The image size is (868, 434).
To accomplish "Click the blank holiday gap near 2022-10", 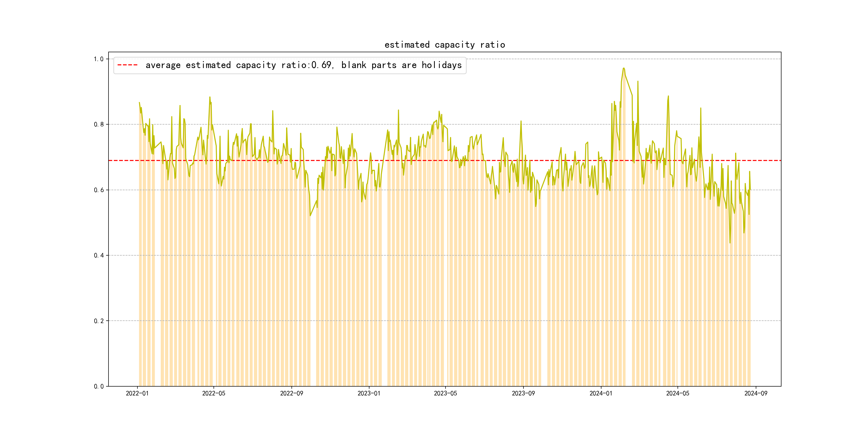I will pos(313,303).
